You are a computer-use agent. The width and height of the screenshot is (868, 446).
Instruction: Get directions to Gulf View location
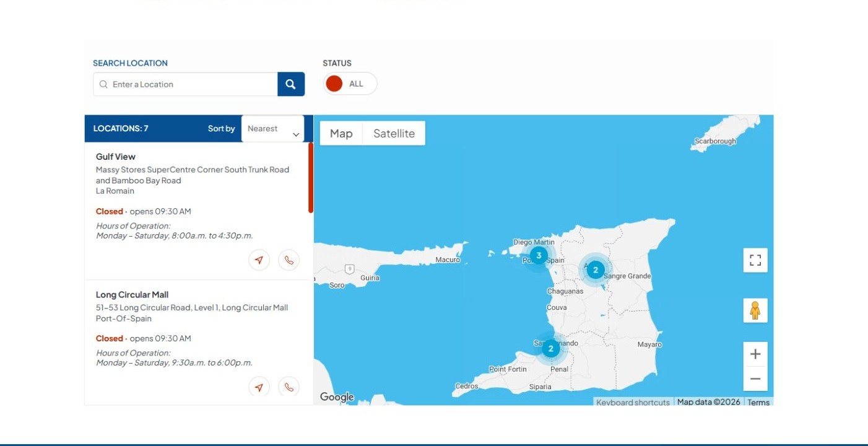pyautogui.click(x=259, y=260)
